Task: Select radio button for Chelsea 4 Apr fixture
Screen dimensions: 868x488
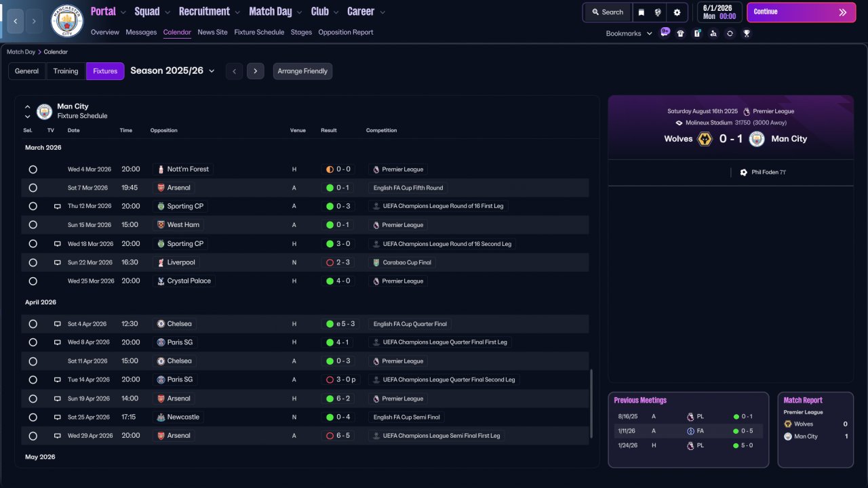Action: 33,324
